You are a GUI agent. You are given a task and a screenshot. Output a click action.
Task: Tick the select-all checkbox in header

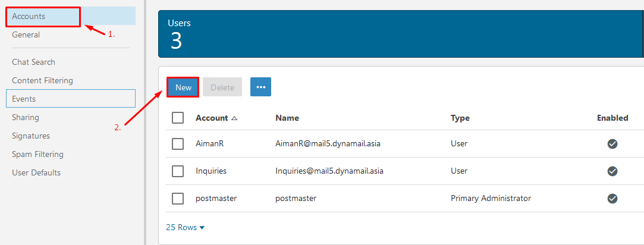click(x=178, y=118)
